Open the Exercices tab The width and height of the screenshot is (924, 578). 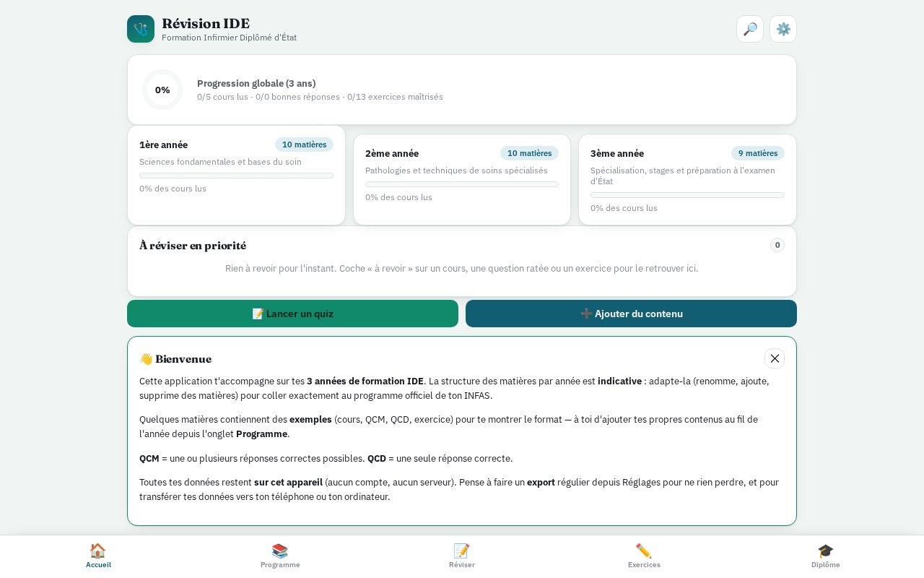tap(644, 556)
